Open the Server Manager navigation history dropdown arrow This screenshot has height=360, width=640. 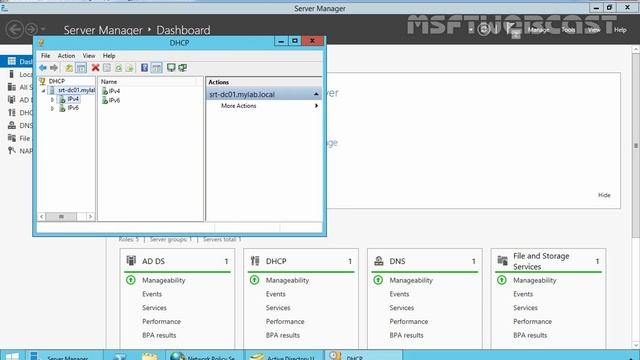(43, 29)
